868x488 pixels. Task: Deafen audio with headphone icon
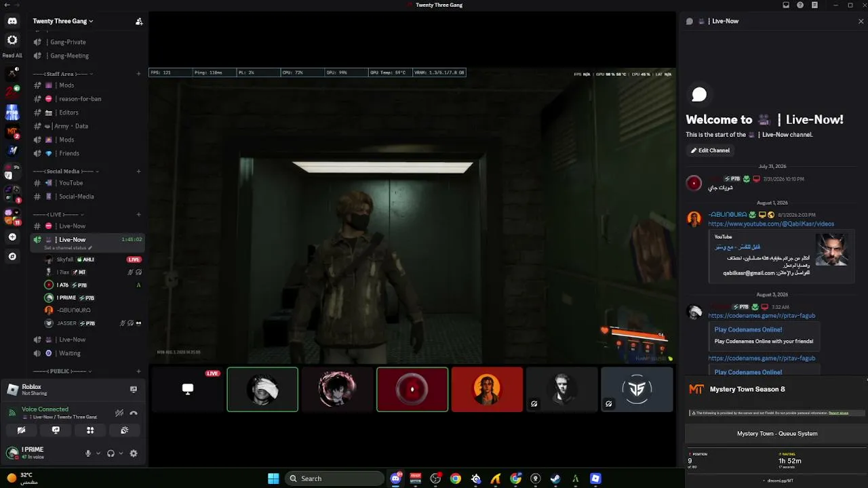coord(111,453)
